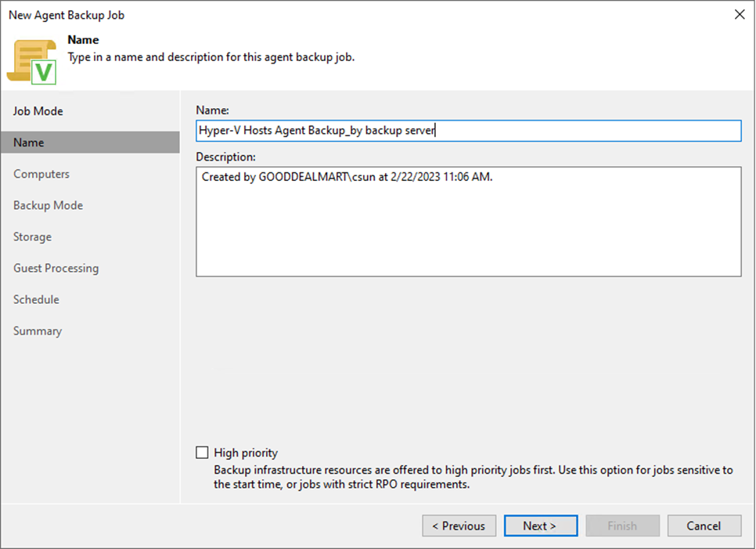Click inside the Description text area

point(468,222)
